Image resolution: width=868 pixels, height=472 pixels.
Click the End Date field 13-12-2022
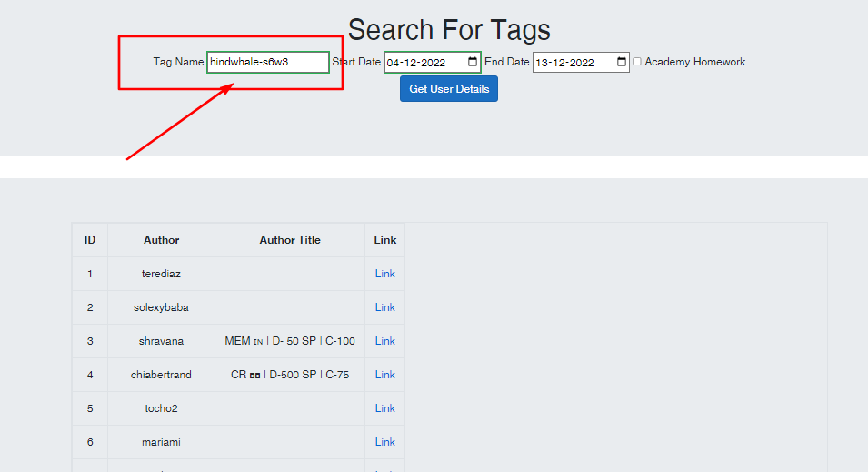coord(581,62)
